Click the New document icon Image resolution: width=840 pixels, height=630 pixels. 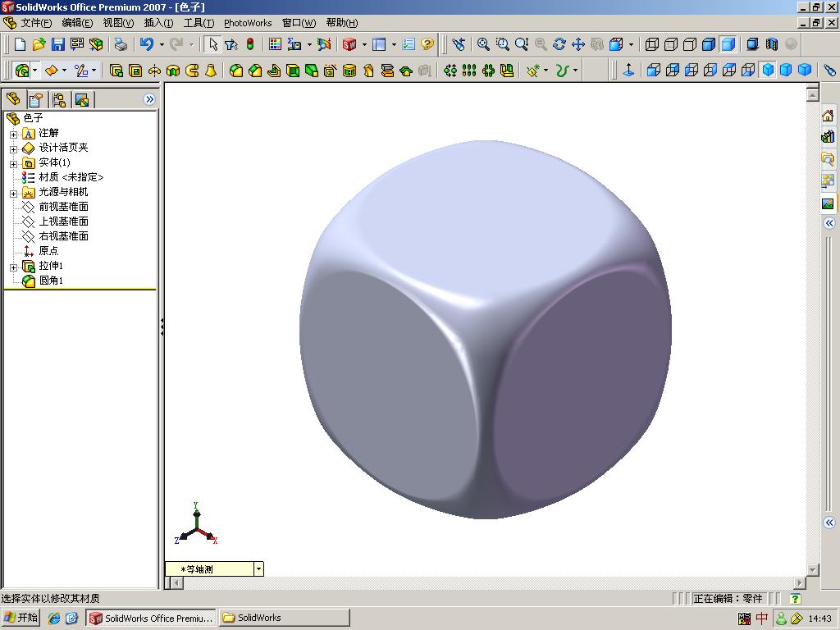20,44
